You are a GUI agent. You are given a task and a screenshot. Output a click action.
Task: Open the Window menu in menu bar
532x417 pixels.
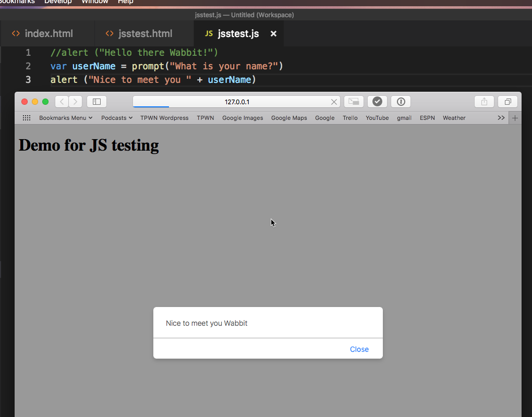click(94, 2)
